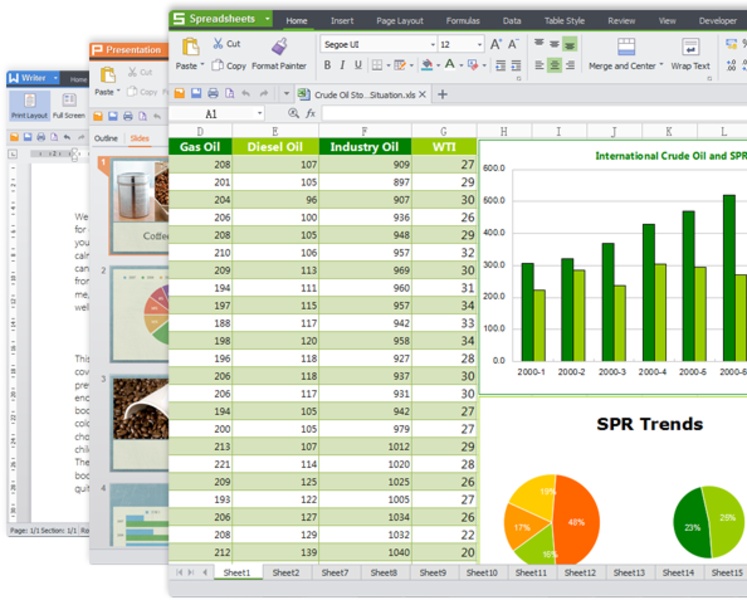This screenshot has height=600, width=747.
Task: Click Print Preview icon in Spreadsheets quick toolbar
Action: pyautogui.click(x=230, y=93)
